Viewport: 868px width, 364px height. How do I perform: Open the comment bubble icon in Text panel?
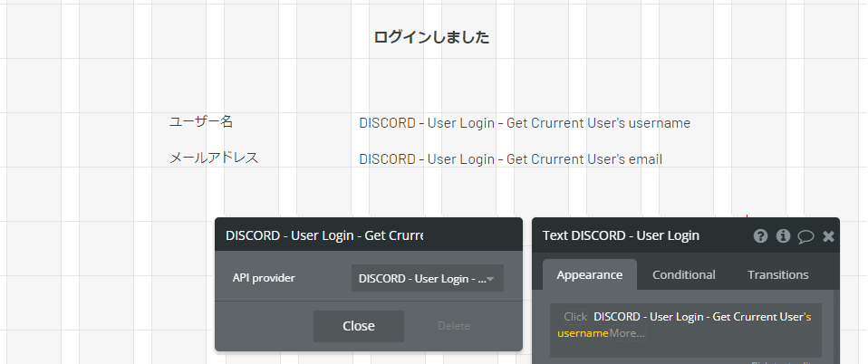pos(805,236)
